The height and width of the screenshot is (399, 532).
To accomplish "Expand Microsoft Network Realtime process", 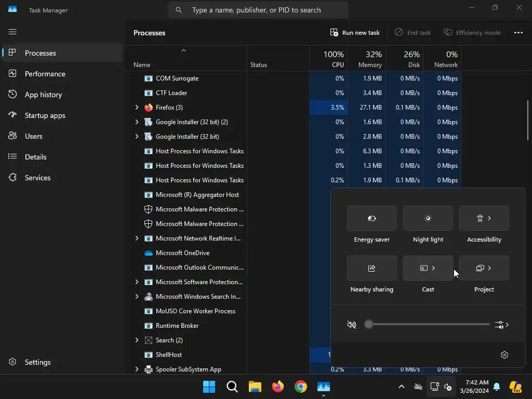I will point(137,238).
